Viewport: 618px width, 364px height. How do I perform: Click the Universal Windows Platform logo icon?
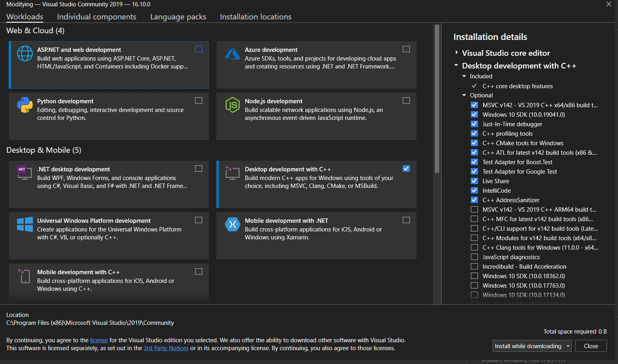pos(25,224)
